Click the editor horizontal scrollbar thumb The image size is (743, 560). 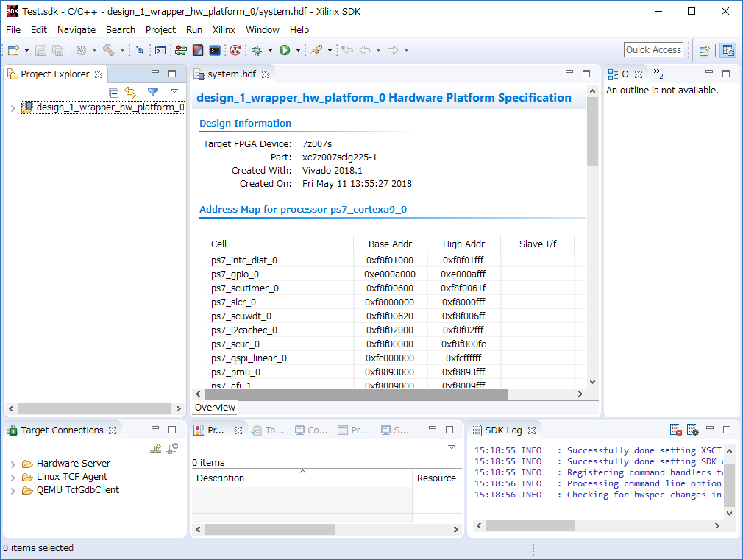coord(356,394)
